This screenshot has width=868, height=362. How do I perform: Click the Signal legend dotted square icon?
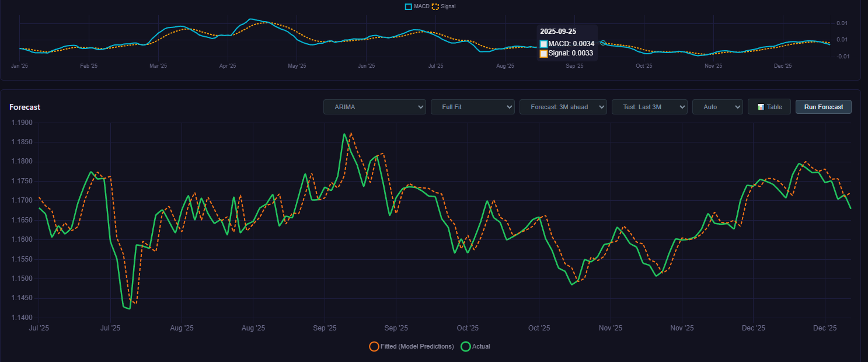tap(434, 6)
